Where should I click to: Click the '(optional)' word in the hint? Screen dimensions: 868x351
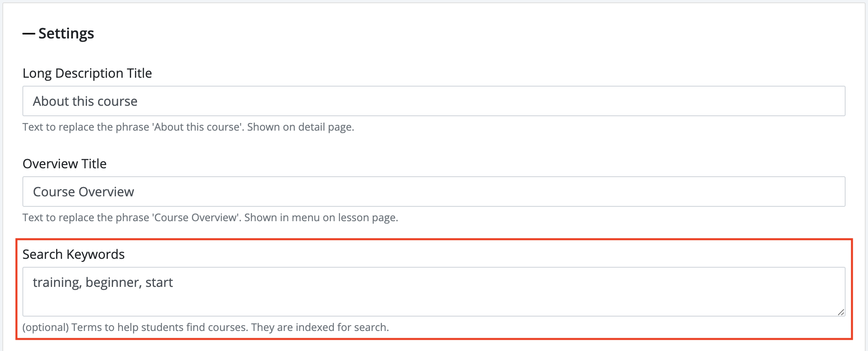(46, 328)
